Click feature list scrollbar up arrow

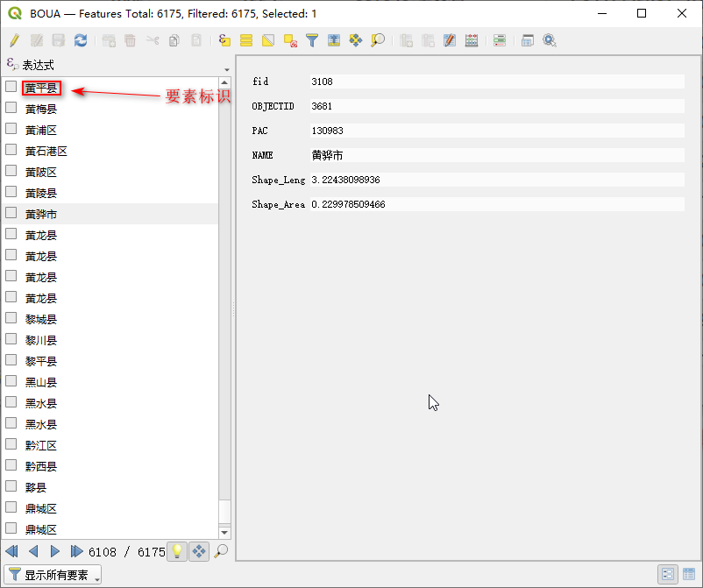(x=224, y=82)
